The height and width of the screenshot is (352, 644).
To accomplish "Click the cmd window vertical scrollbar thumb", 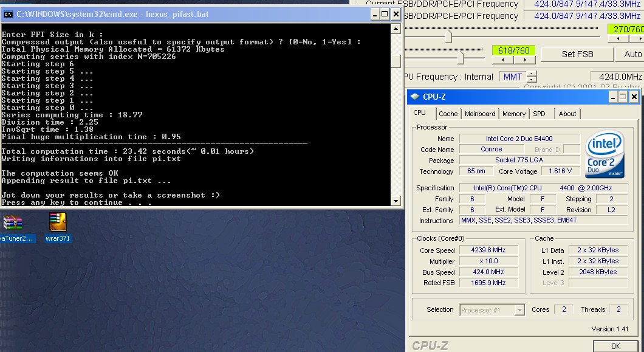I will coord(396,61).
